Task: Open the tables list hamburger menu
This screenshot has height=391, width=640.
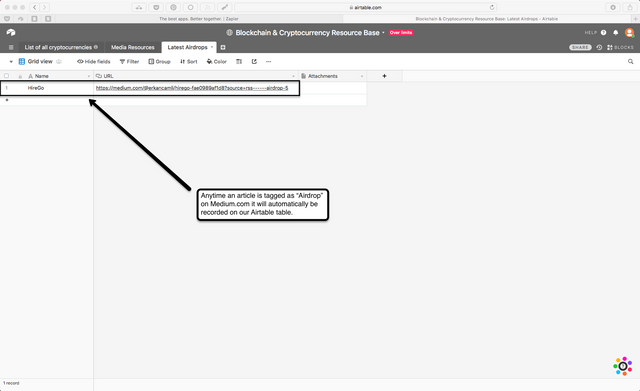Action: (11, 47)
